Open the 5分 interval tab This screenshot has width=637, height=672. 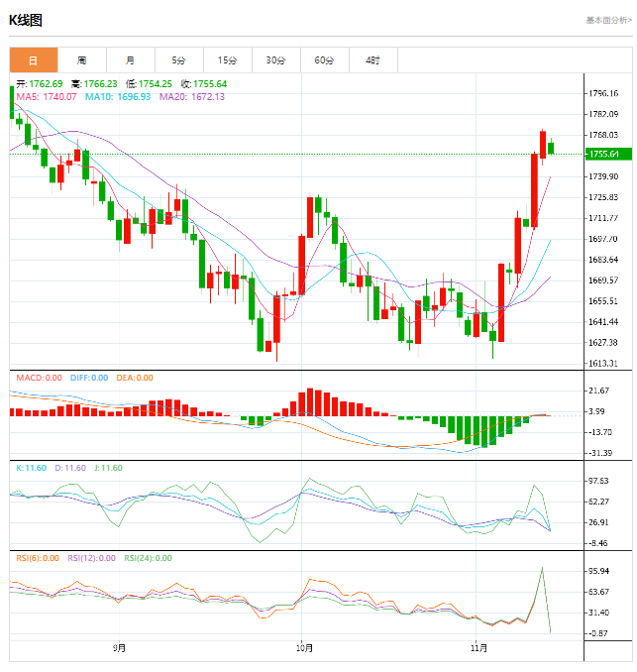[x=179, y=60]
